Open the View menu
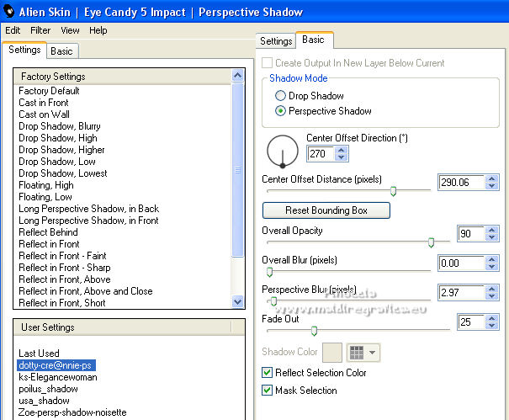 tap(70, 30)
